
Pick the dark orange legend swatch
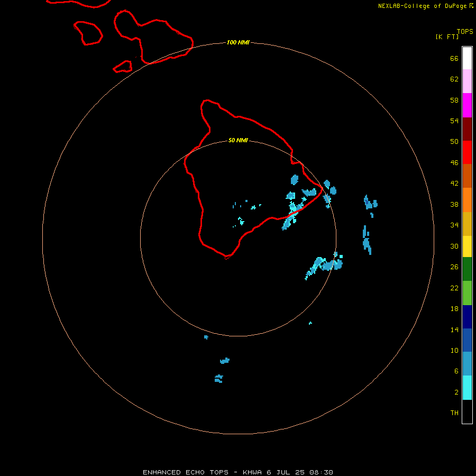pyautogui.click(x=467, y=176)
